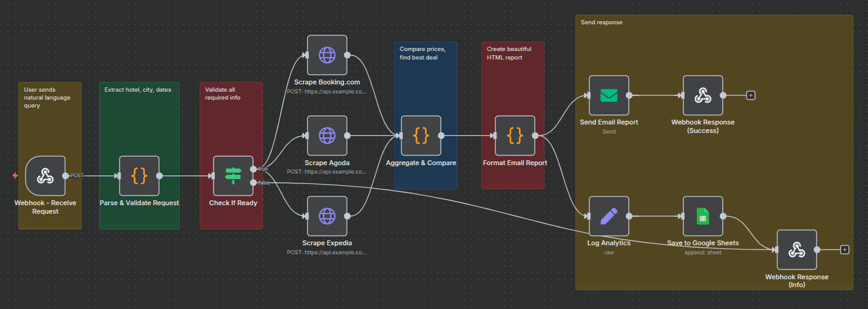
Task: Click the Parse & Validate Request code node
Action: (x=139, y=176)
